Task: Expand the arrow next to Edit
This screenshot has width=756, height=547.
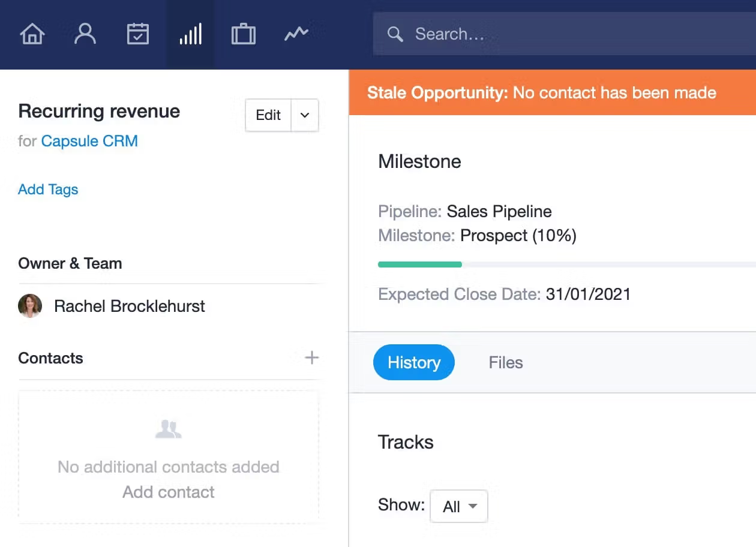Action: 305,115
